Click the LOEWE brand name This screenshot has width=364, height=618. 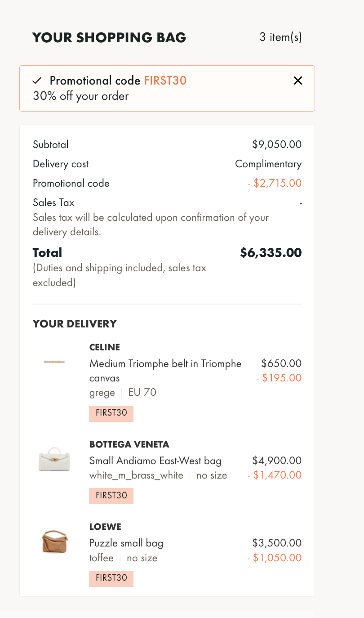[105, 527]
